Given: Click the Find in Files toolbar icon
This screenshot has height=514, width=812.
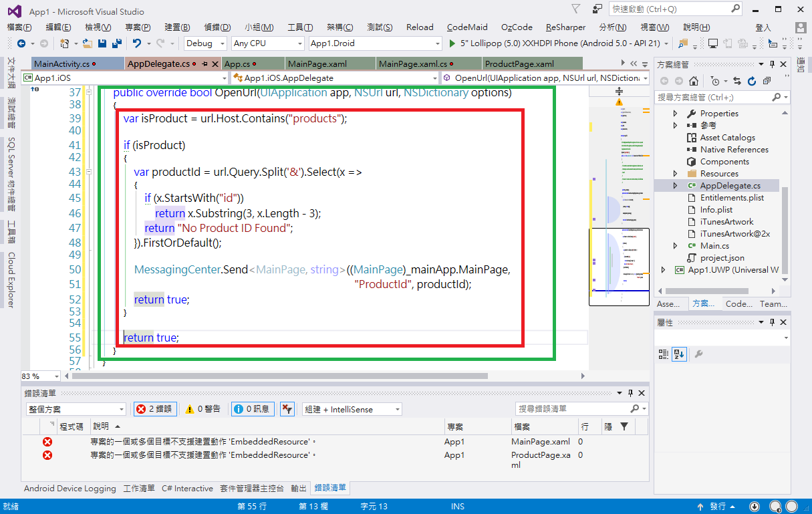Looking at the screenshot, I should click(x=683, y=43).
